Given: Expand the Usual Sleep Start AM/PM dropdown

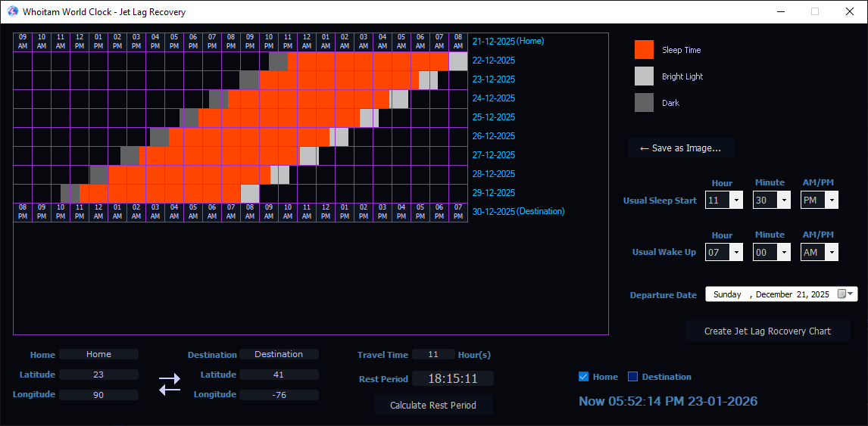Looking at the screenshot, I should (x=832, y=201).
